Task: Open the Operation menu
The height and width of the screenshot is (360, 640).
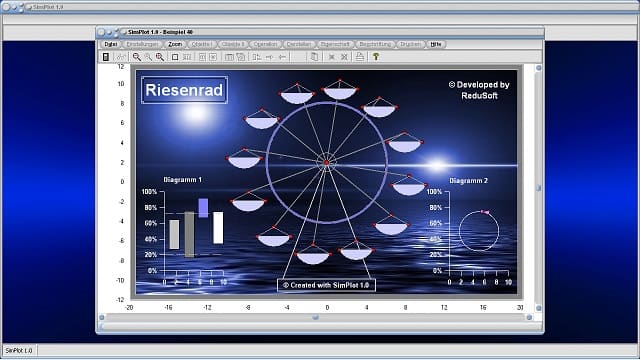Action: (x=265, y=44)
